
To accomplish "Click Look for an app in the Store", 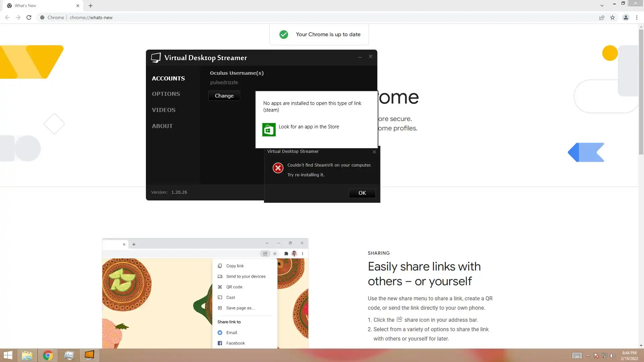I will (309, 127).
